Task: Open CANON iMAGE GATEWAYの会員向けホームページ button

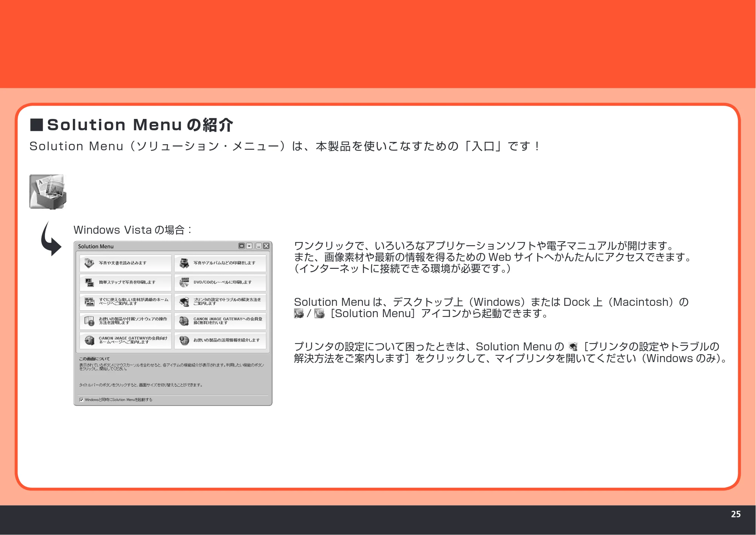Action: (125, 340)
